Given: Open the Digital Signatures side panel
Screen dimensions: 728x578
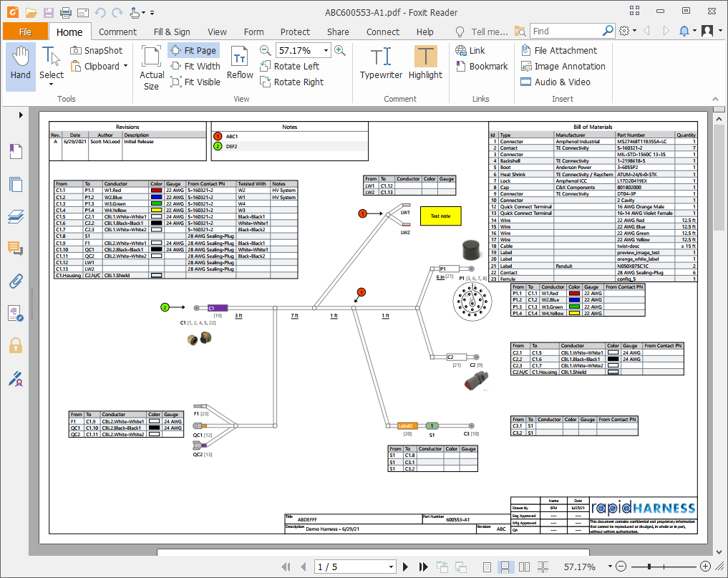Looking at the screenshot, I should 16,379.
